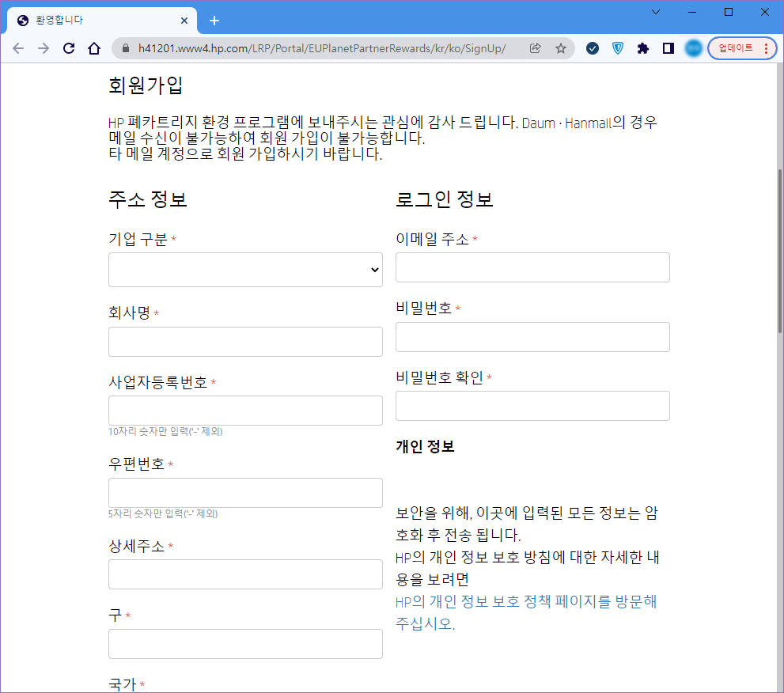Click the 회원가입 heading text
784x693 pixels.
(146, 85)
